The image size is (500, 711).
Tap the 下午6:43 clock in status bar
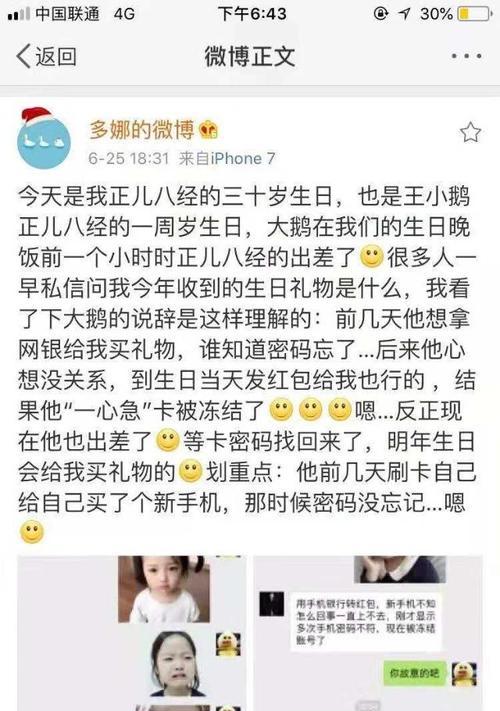click(252, 14)
